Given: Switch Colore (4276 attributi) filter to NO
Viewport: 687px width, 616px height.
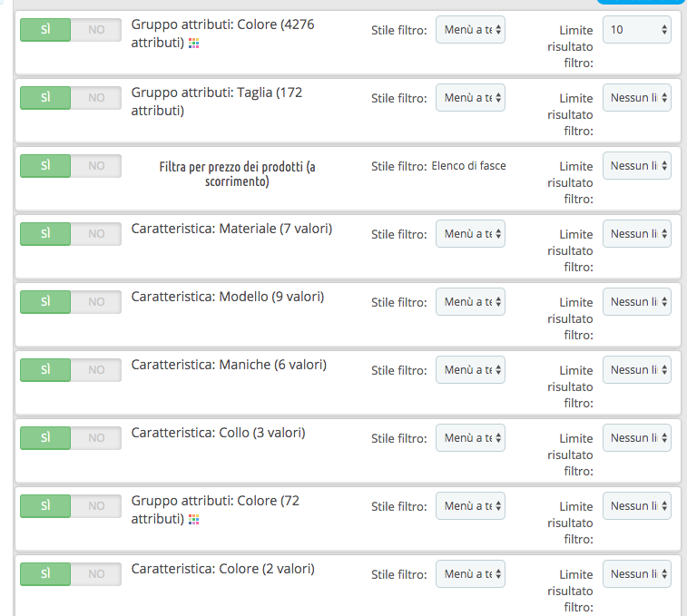Looking at the screenshot, I should click(96, 30).
